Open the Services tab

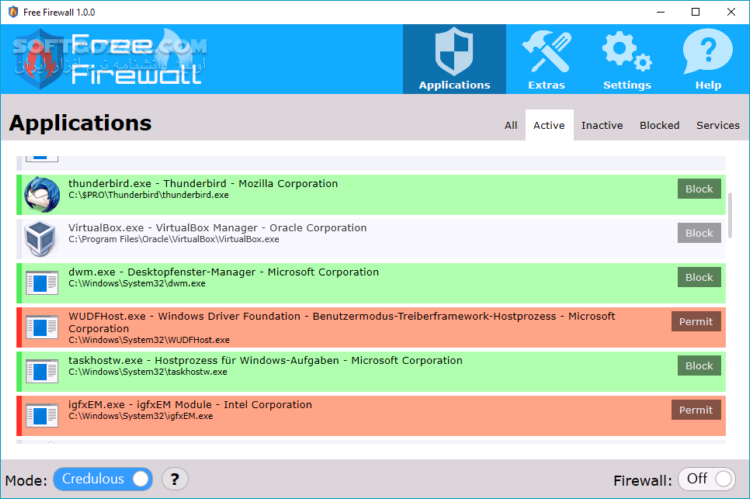click(717, 125)
